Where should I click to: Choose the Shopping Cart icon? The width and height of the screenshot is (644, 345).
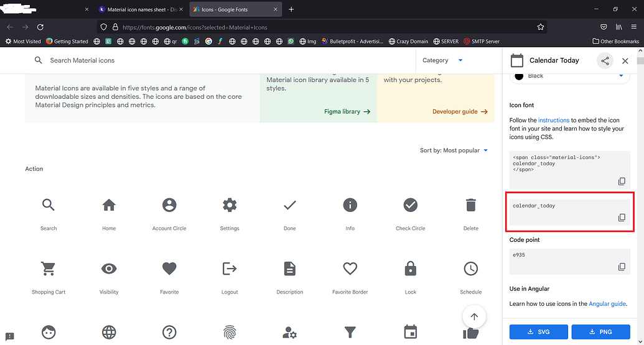click(49, 269)
